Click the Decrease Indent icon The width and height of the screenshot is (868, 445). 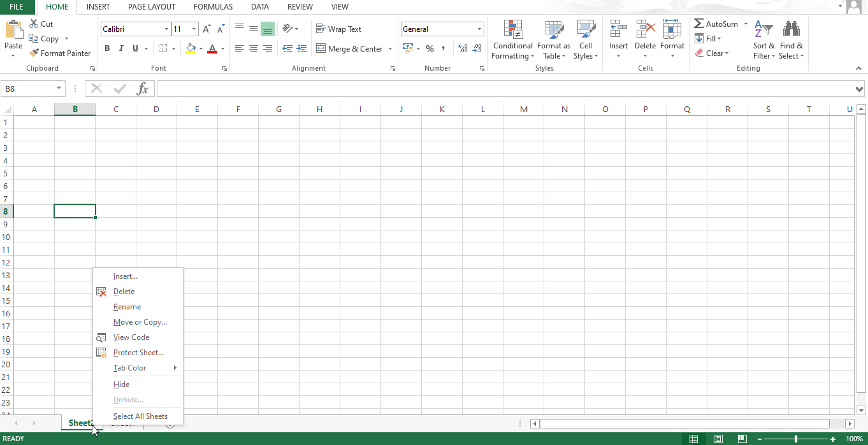287,48
